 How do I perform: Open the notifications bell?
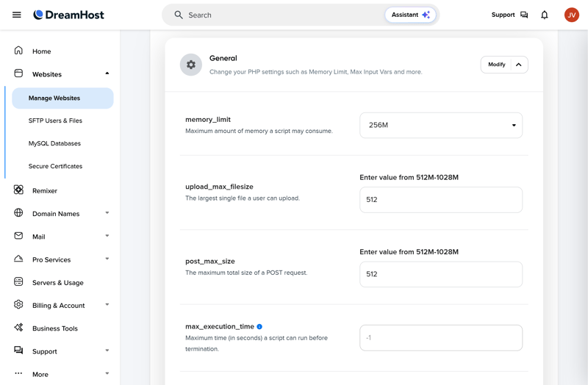545,15
